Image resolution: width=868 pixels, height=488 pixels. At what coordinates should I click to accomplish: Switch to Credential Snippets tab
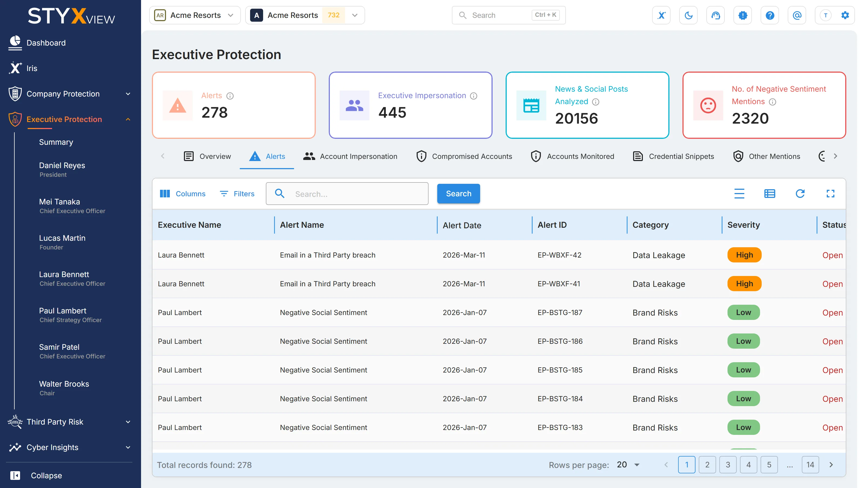point(673,156)
